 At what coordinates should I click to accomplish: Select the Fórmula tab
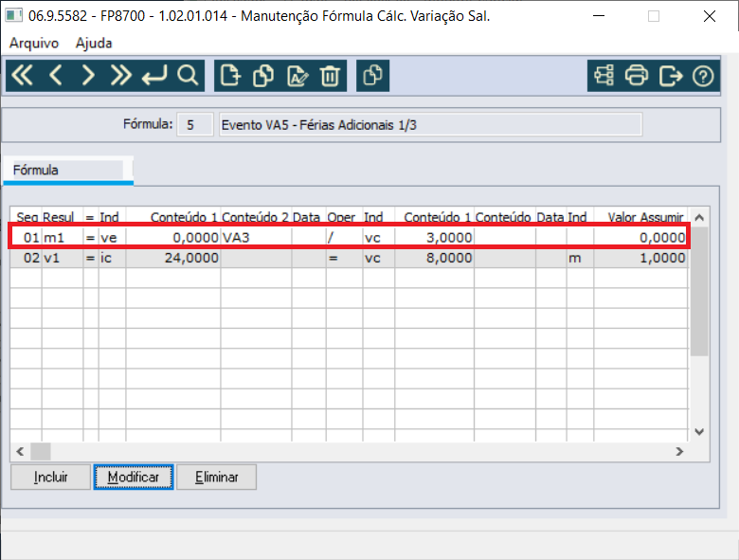click(68, 171)
